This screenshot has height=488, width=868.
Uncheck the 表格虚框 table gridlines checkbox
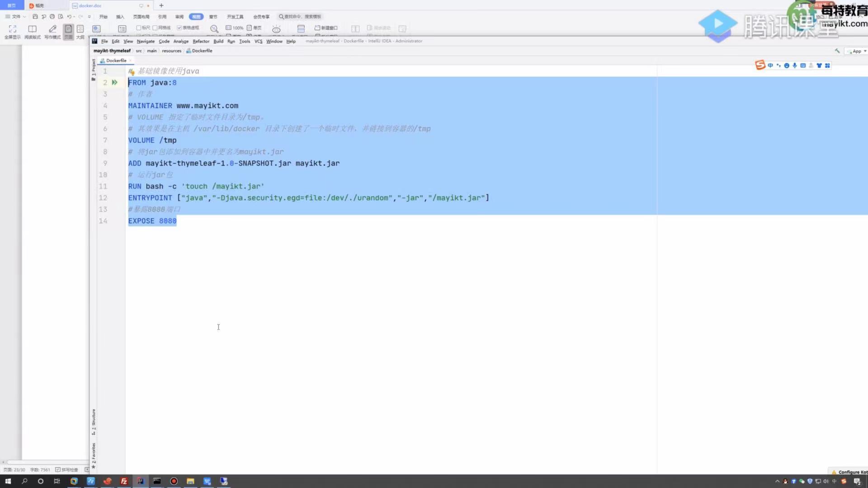pos(179,28)
